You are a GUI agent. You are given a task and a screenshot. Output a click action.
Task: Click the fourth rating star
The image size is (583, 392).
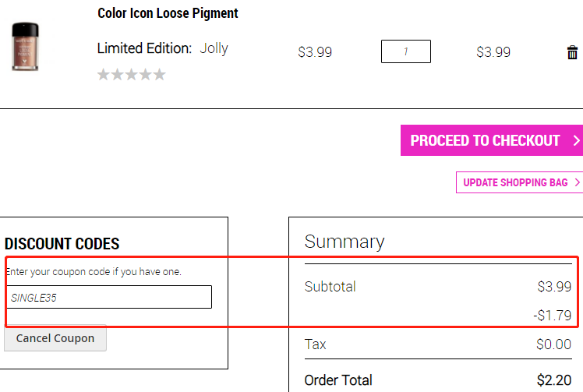click(x=146, y=74)
